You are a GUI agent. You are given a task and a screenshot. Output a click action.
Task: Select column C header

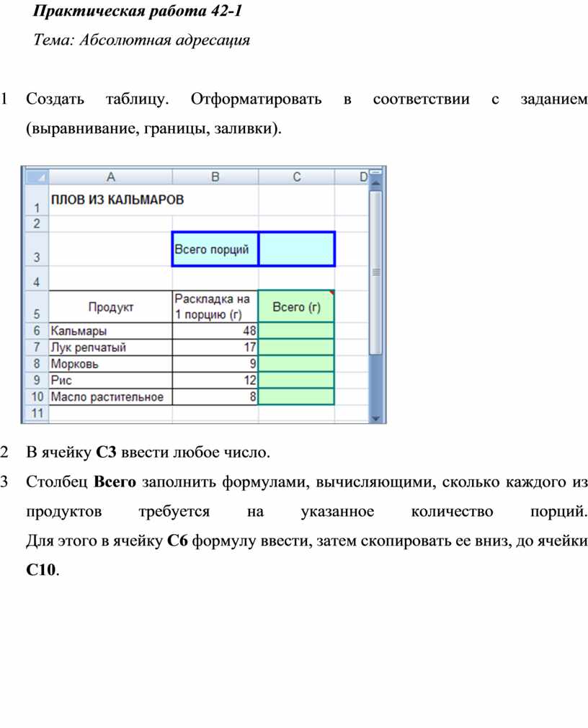(296, 177)
